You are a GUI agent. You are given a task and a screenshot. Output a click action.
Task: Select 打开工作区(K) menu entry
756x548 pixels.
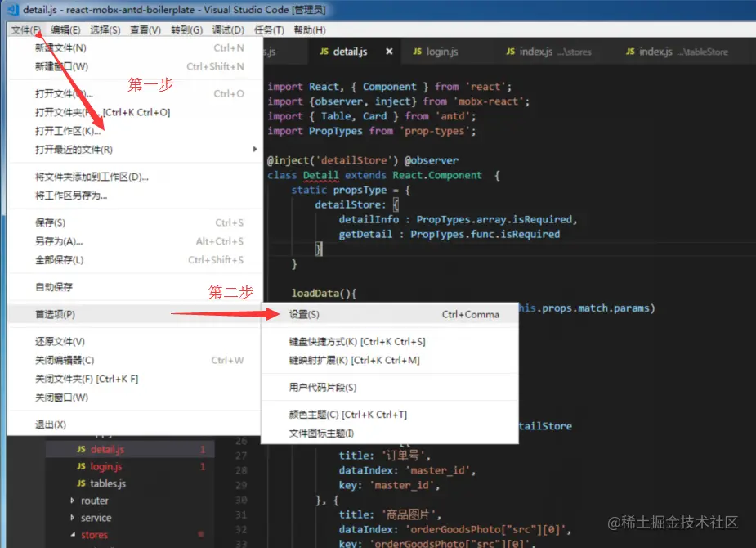point(135,131)
